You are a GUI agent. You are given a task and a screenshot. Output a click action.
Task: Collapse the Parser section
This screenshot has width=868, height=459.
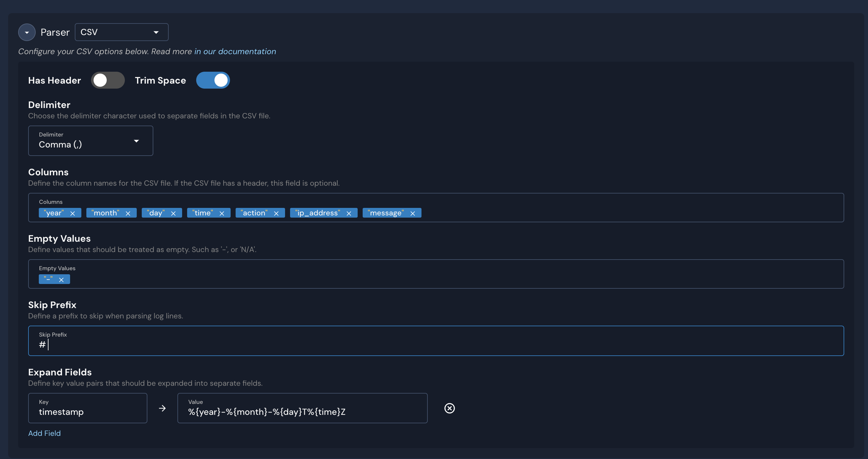[x=27, y=32]
